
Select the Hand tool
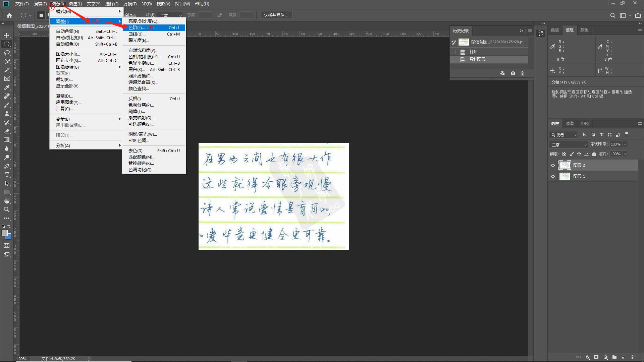pyautogui.click(x=7, y=201)
